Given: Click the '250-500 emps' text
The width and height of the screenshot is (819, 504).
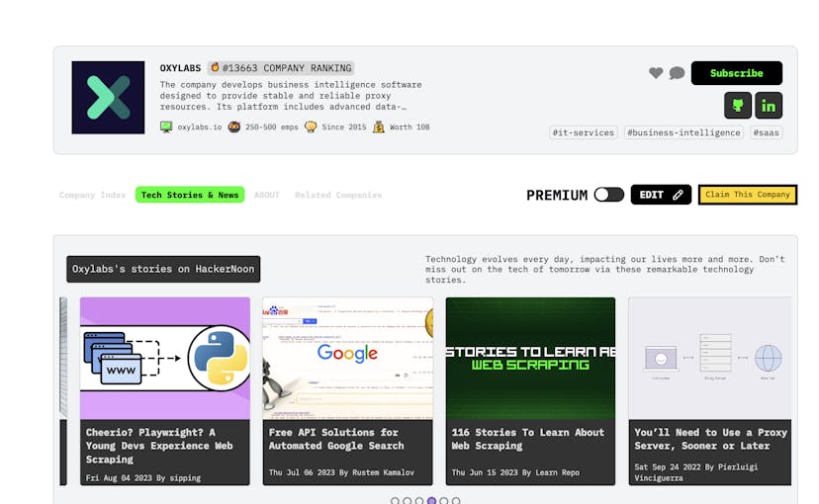Looking at the screenshot, I should [x=272, y=126].
